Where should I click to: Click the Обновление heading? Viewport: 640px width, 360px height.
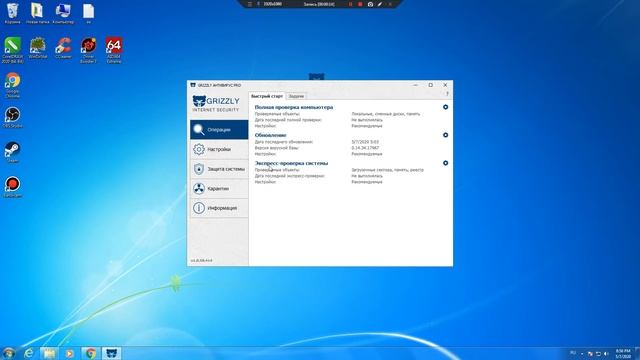271,135
